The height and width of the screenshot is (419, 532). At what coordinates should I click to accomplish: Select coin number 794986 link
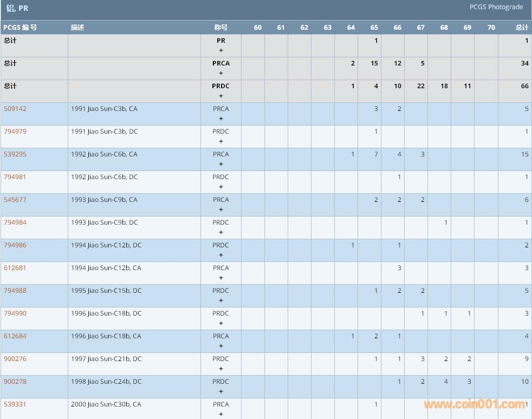pyautogui.click(x=15, y=245)
